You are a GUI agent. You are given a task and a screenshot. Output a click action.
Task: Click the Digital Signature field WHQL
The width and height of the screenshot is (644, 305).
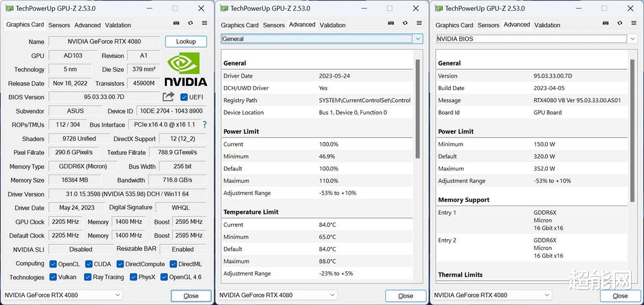click(180, 208)
